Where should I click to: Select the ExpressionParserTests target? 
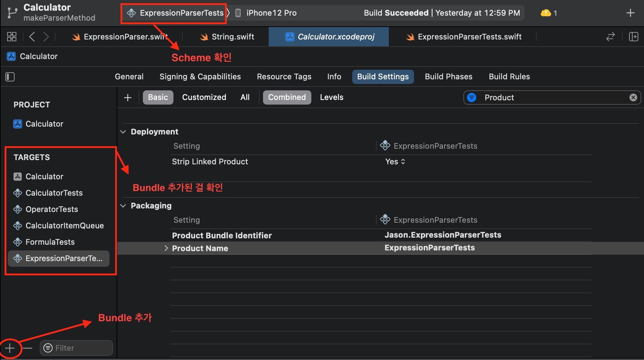[59, 259]
